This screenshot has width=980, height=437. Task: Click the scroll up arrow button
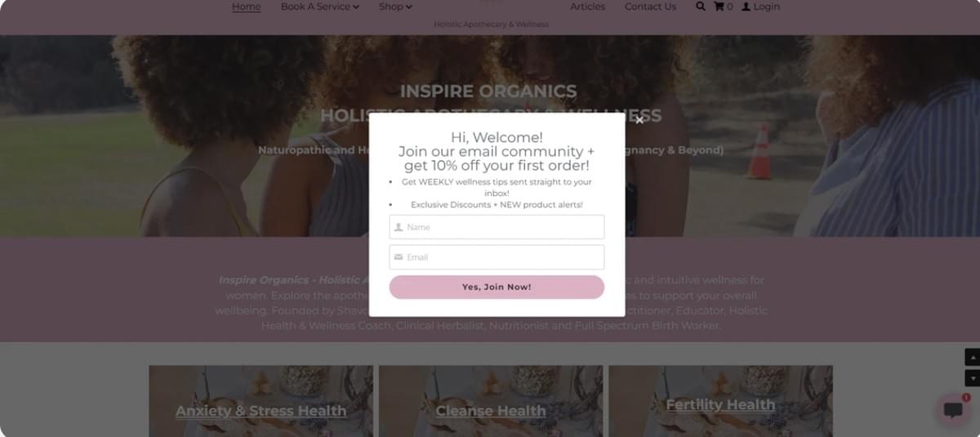coord(973,358)
